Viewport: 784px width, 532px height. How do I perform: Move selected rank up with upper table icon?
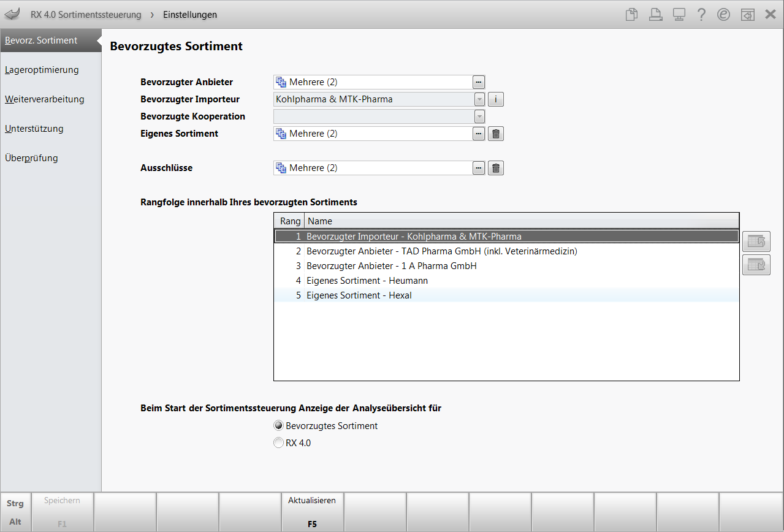(x=756, y=241)
